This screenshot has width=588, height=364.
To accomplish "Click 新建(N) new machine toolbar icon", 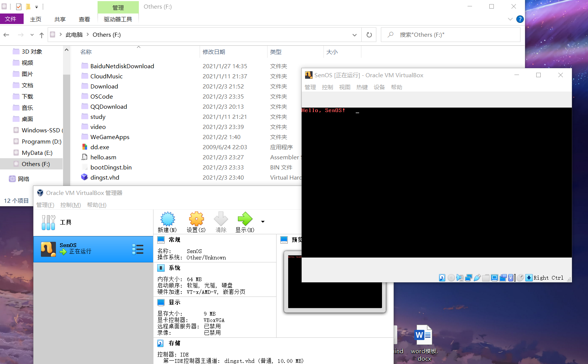I will (167, 219).
